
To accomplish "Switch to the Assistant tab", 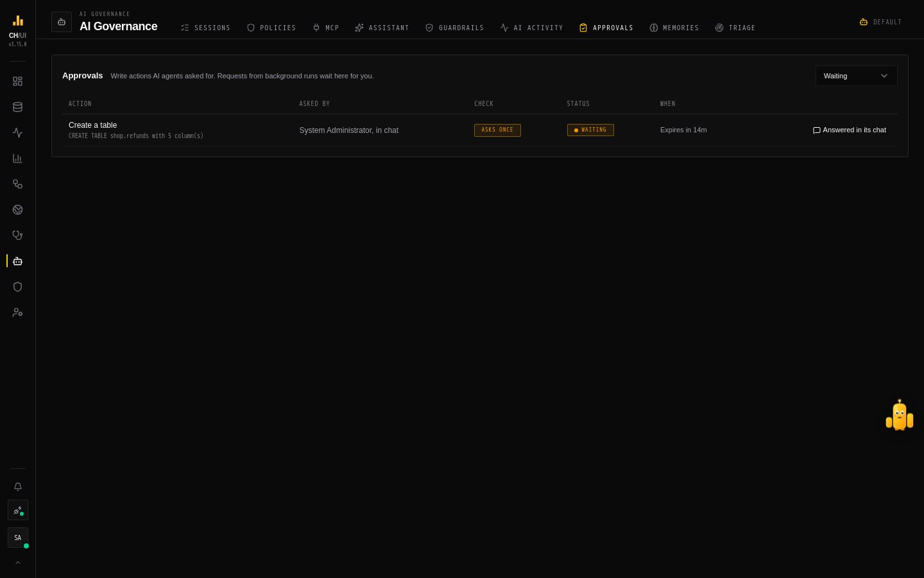I will pos(382,28).
